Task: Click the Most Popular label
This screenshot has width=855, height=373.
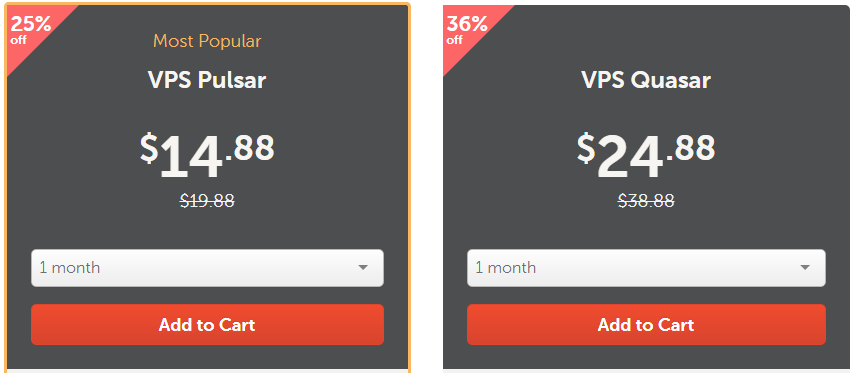Action: click(207, 41)
